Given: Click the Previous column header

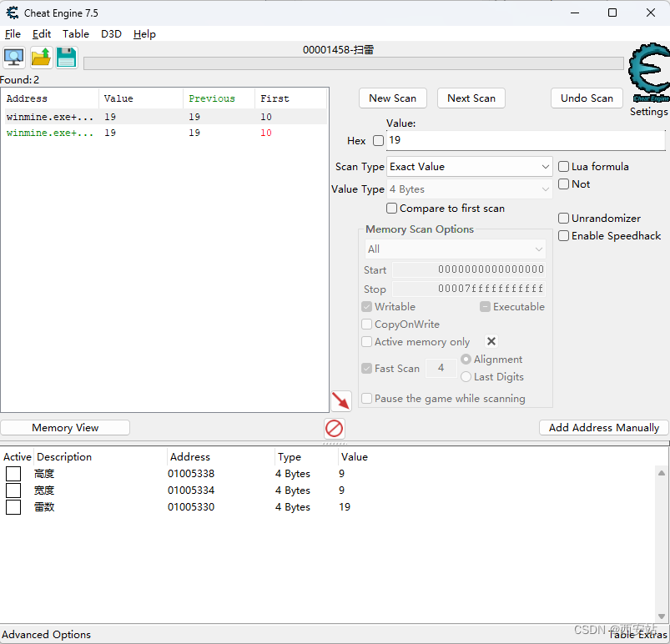Looking at the screenshot, I should tap(219, 98).
